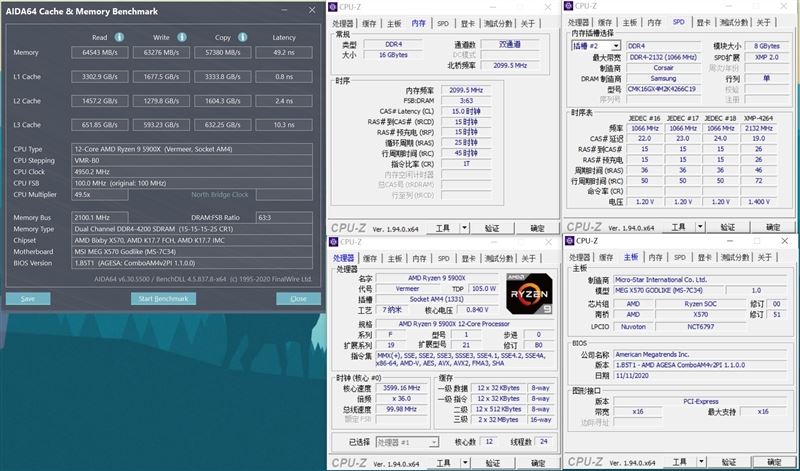
Task: Expand the 工具 dropdown arrow in the mainboard window
Action: [x=701, y=461]
